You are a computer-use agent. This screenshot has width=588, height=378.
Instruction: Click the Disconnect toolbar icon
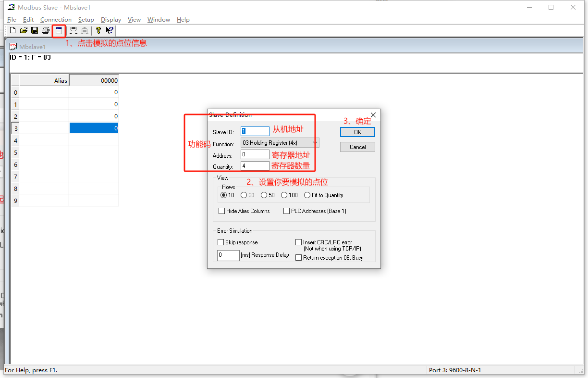coord(85,30)
